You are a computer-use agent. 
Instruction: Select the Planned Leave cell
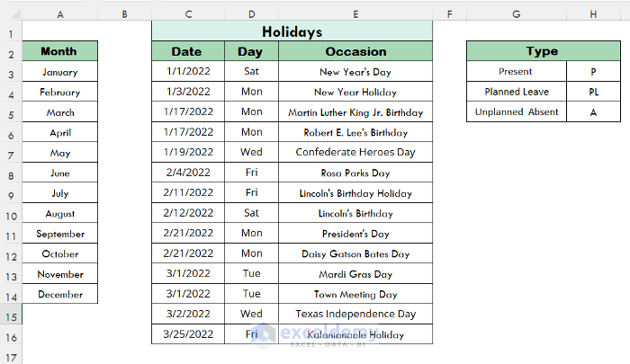[x=517, y=92]
